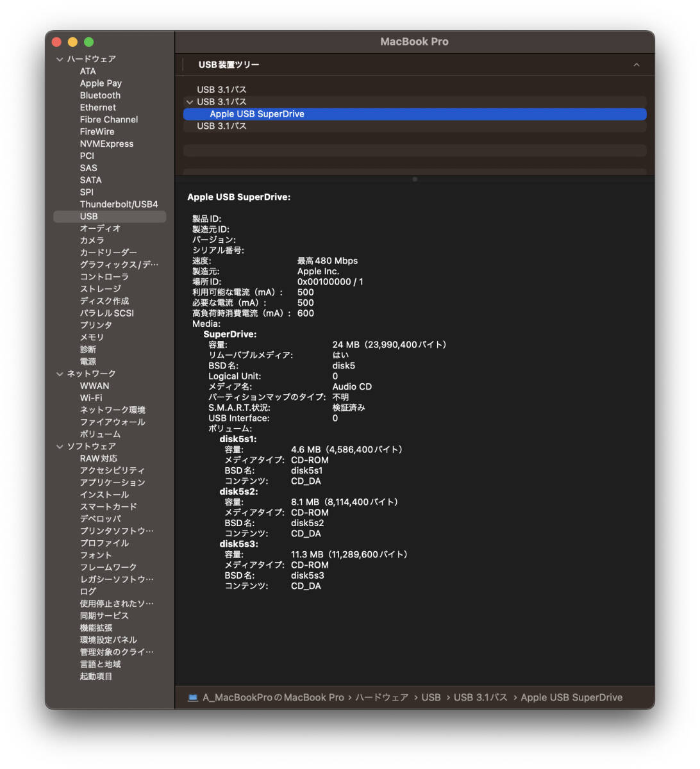Select プロファイル in the sidebar
Screen dimensions: 700x769
coord(104,543)
